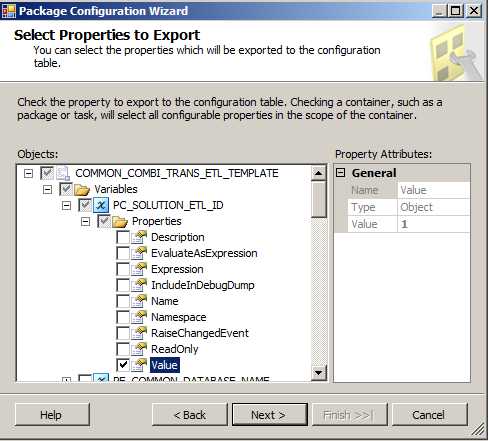Click the objects list scroll up arrow
This screenshot has height=441, width=488.
click(x=319, y=173)
